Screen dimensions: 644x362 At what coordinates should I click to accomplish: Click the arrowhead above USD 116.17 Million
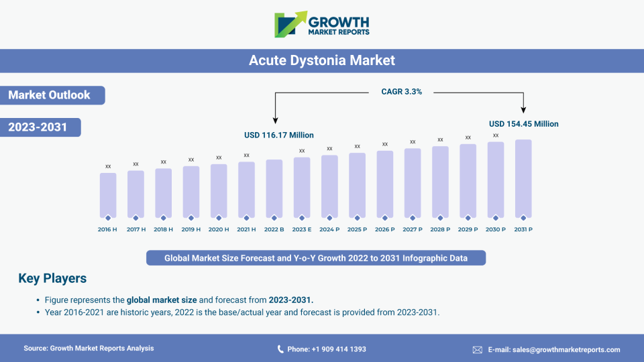click(x=275, y=120)
